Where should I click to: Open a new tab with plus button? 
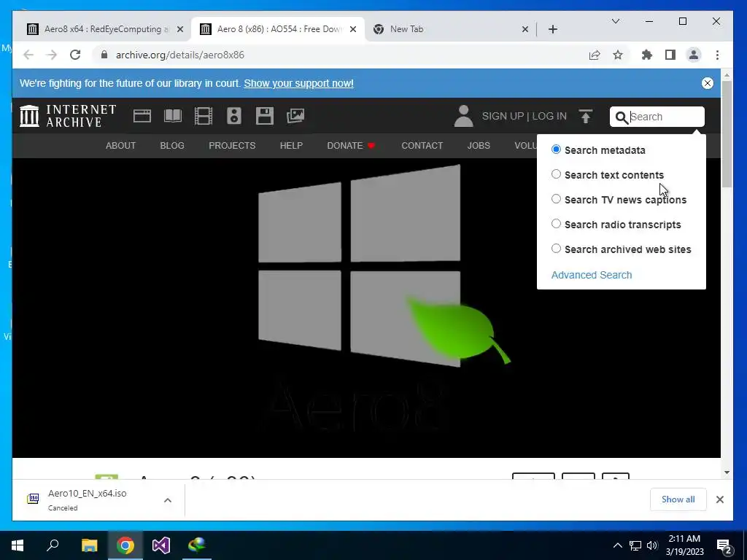[x=553, y=29]
